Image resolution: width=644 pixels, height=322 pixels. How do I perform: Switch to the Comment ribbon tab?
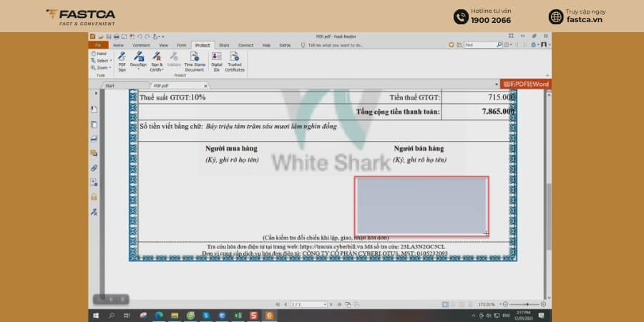coord(141,45)
